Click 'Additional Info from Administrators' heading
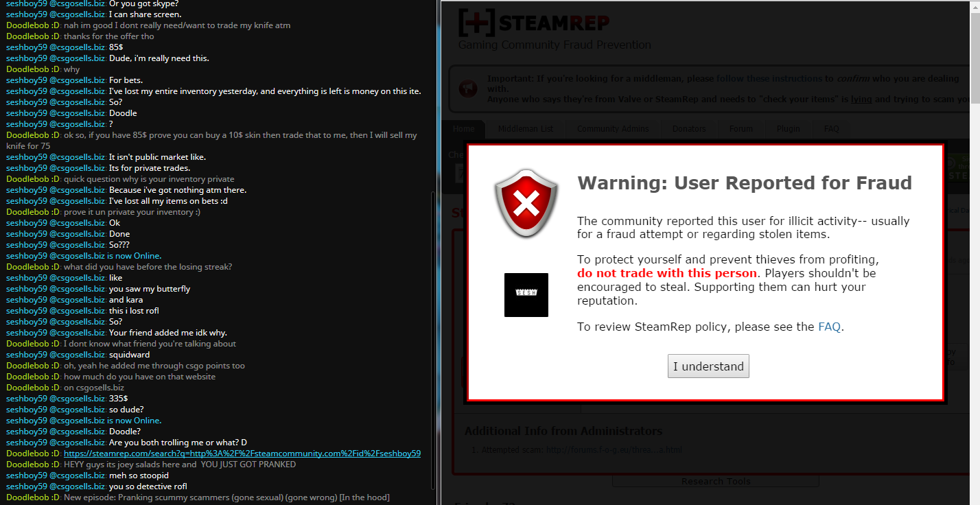This screenshot has height=505, width=980. [x=563, y=431]
